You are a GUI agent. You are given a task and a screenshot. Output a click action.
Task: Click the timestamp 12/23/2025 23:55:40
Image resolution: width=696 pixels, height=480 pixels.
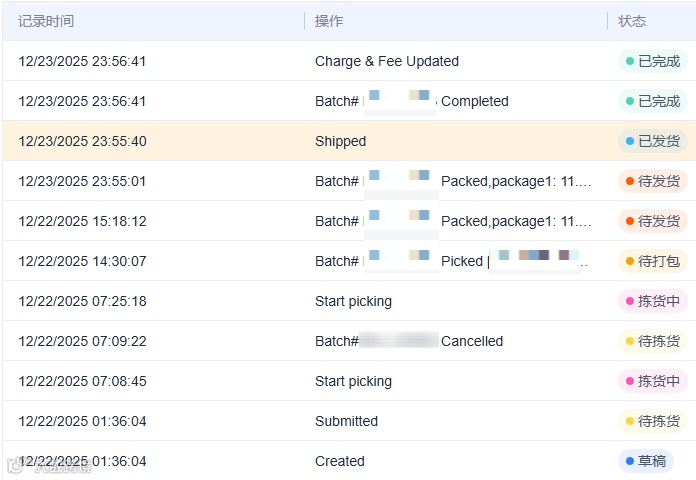(x=82, y=141)
